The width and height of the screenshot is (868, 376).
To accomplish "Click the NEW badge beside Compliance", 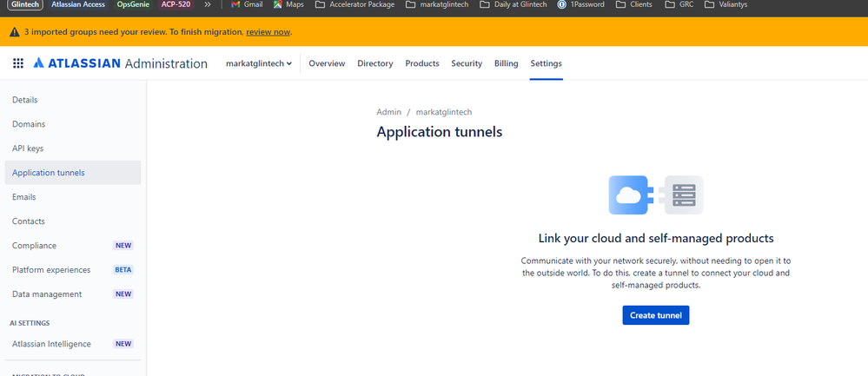I will (x=123, y=246).
